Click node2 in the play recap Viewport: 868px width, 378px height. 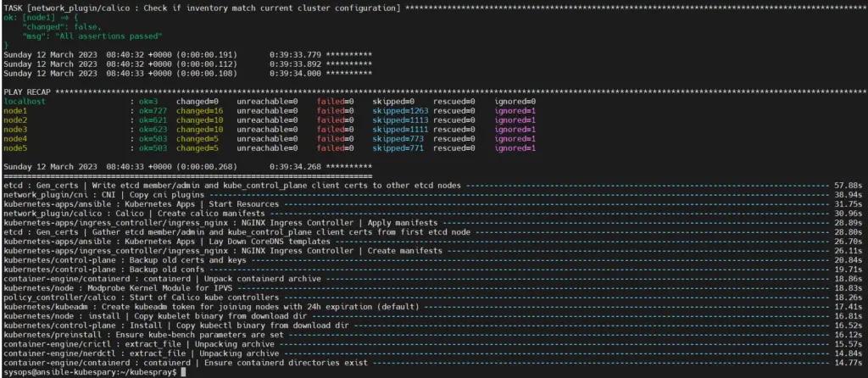(15, 120)
